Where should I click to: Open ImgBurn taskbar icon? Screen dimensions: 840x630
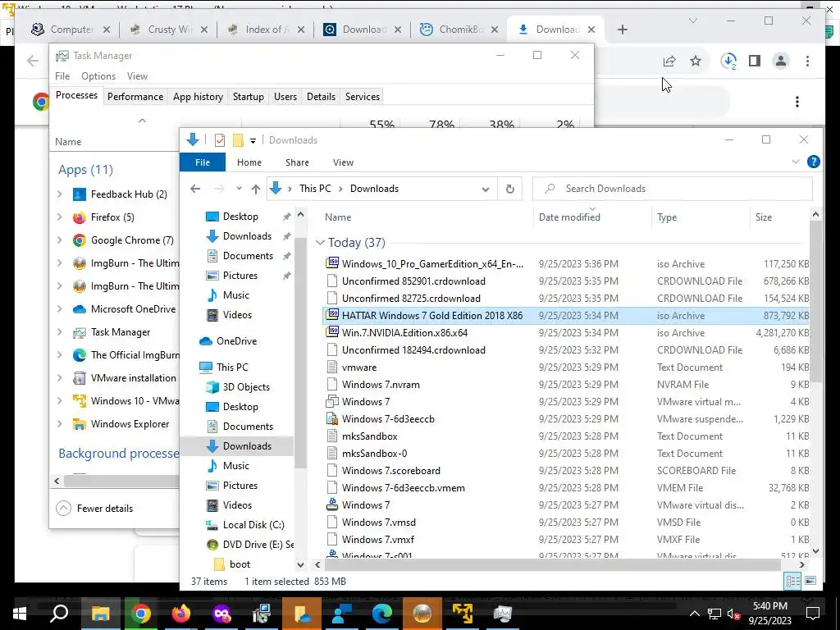coord(422,614)
